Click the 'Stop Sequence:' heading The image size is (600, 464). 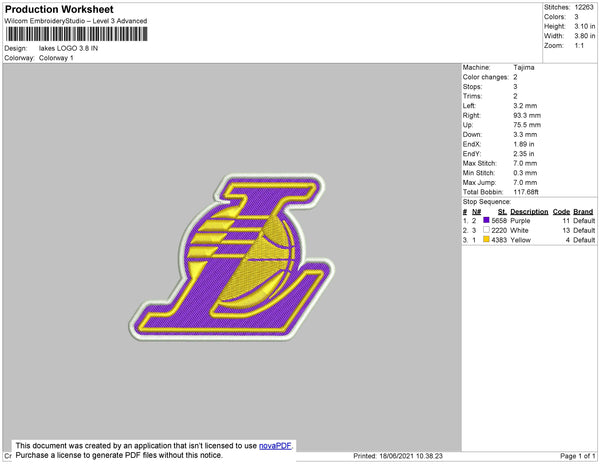487,202
